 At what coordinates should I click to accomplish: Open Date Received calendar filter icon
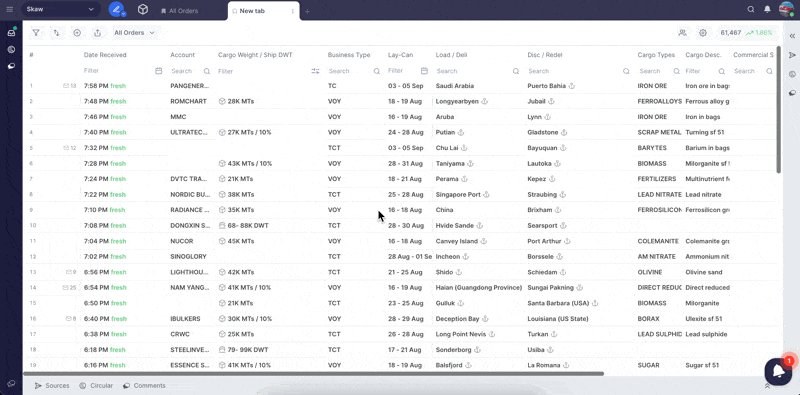[x=159, y=71]
